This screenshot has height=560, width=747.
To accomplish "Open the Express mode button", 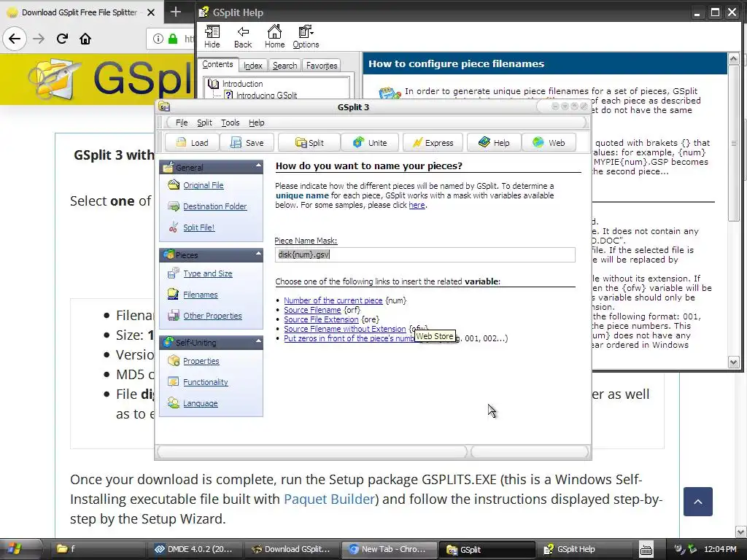I will point(433,142).
